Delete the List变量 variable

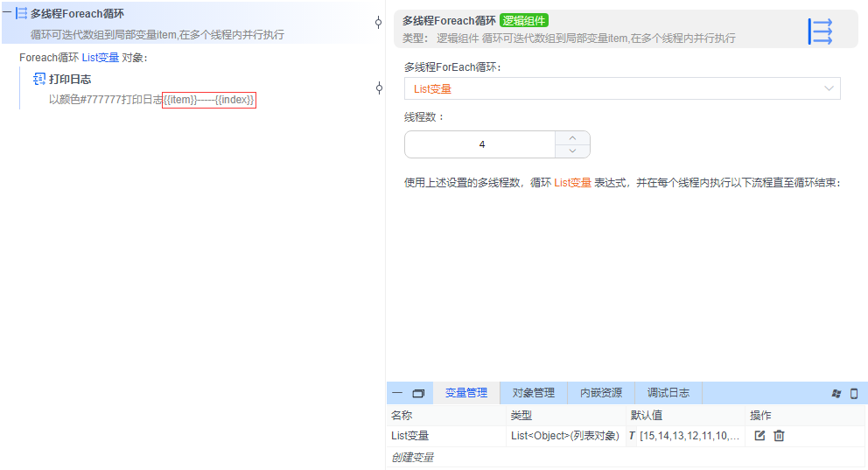pos(779,436)
